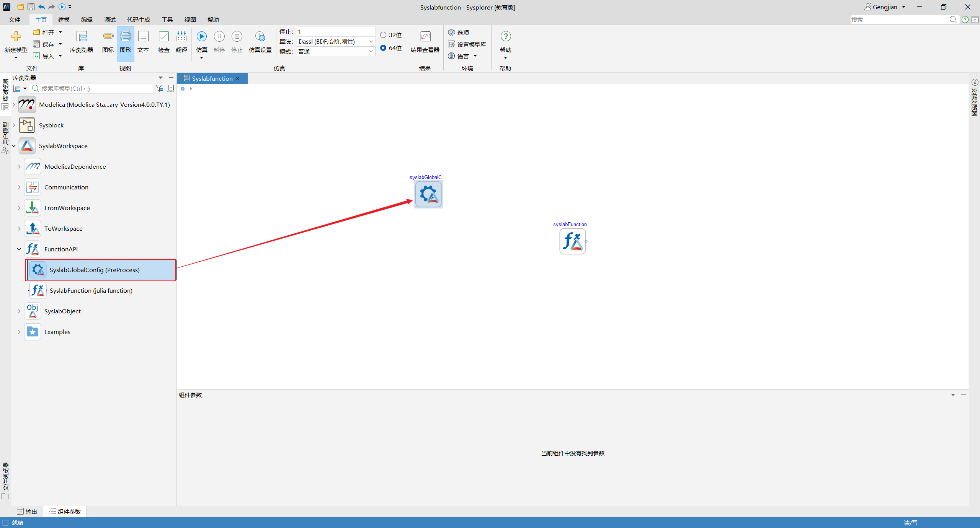Expand the ModelicaDependence node
The width and height of the screenshot is (980, 528).
(x=19, y=166)
